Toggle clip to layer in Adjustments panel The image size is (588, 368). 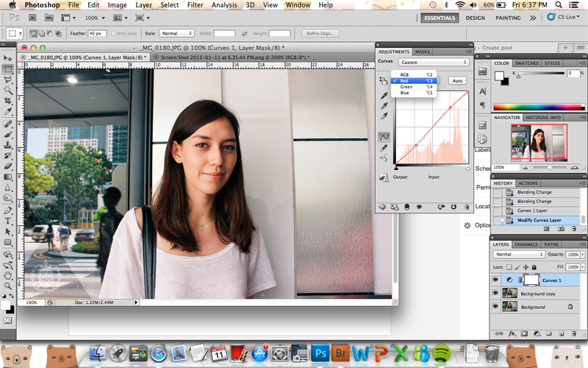pos(407,207)
